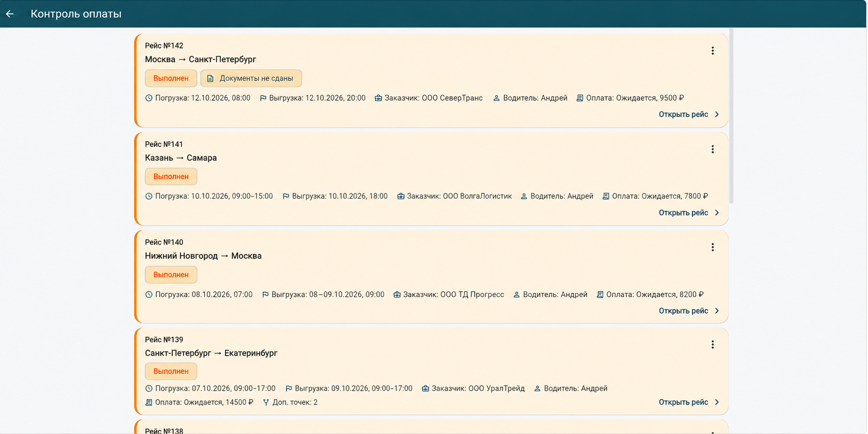Open trip via Открыть рейс on Рейс №140
The image size is (868, 434).
(689, 311)
